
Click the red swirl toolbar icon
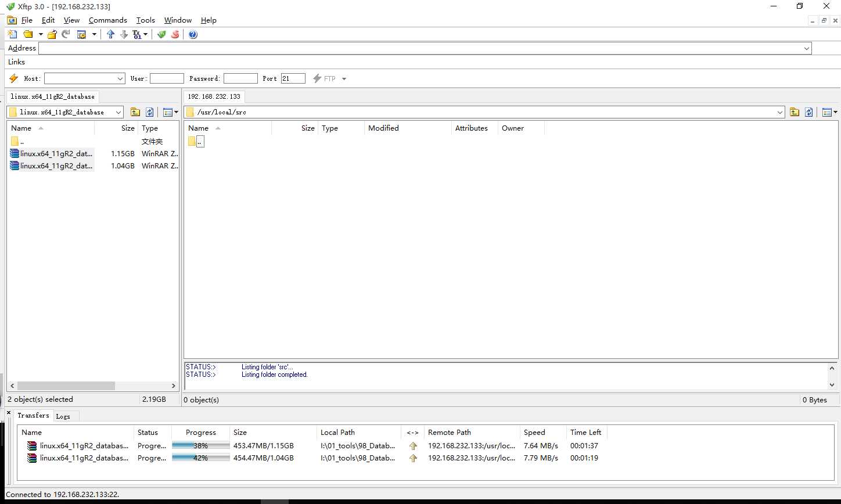tap(175, 34)
